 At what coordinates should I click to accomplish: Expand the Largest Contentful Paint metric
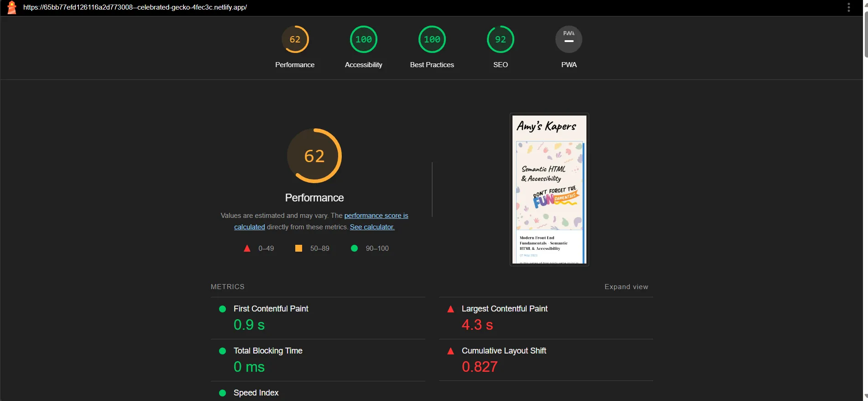point(504,309)
